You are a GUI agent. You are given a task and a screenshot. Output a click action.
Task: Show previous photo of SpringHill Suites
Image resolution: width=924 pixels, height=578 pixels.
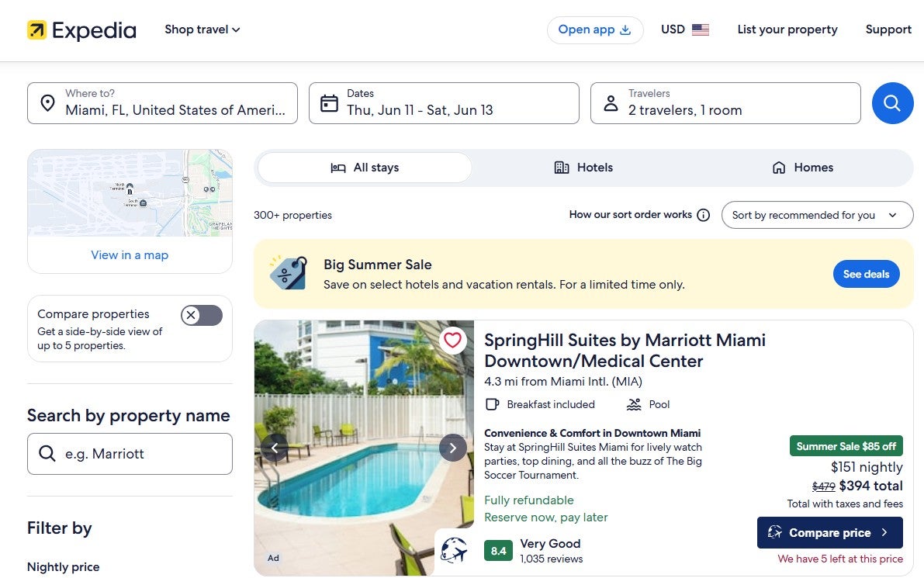pos(275,448)
